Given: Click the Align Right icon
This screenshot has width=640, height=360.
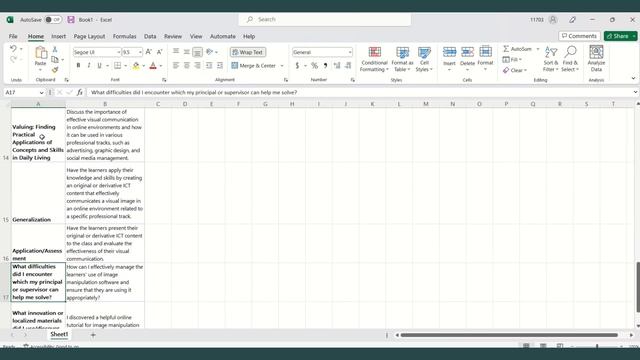Looking at the screenshot, I should coord(197,65).
